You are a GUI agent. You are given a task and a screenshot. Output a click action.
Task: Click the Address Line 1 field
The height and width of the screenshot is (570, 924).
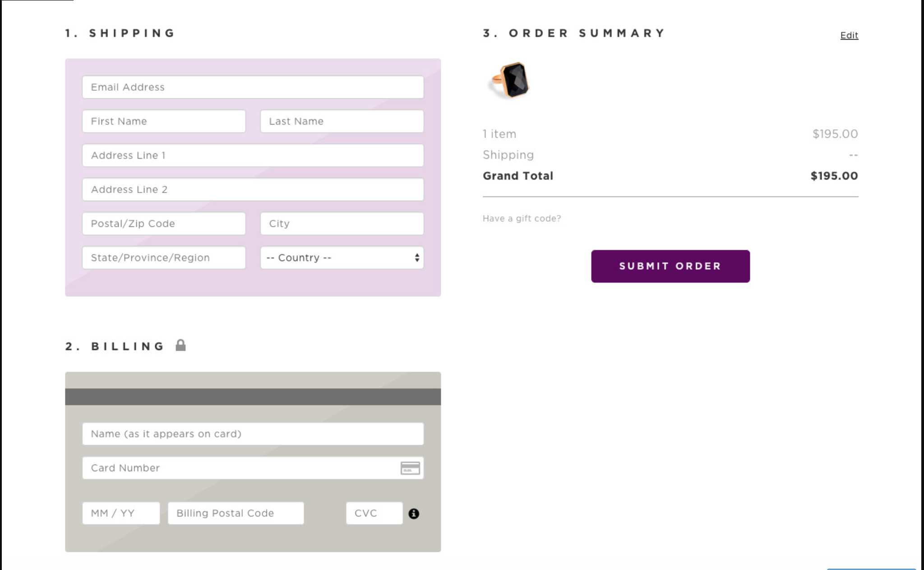coord(253,155)
